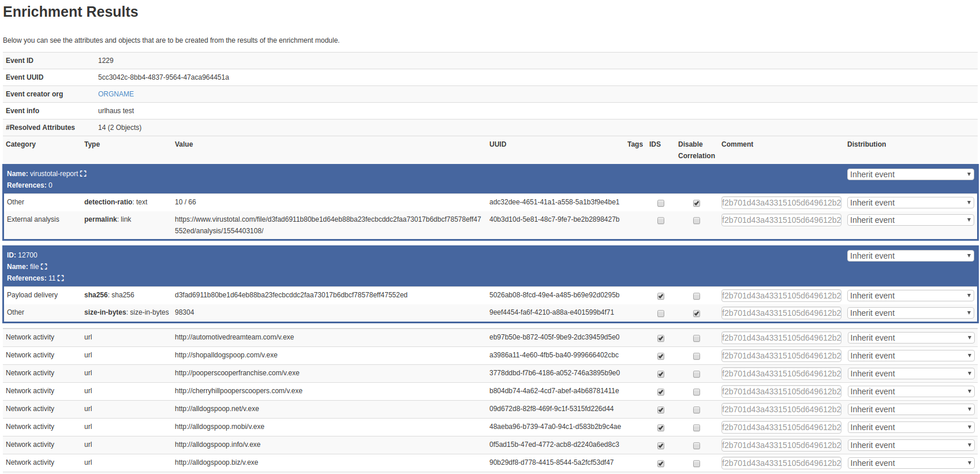Open distribution dropdown in virustotal-report header
The height and width of the screenshot is (474, 980).
[x=910, y=174]
